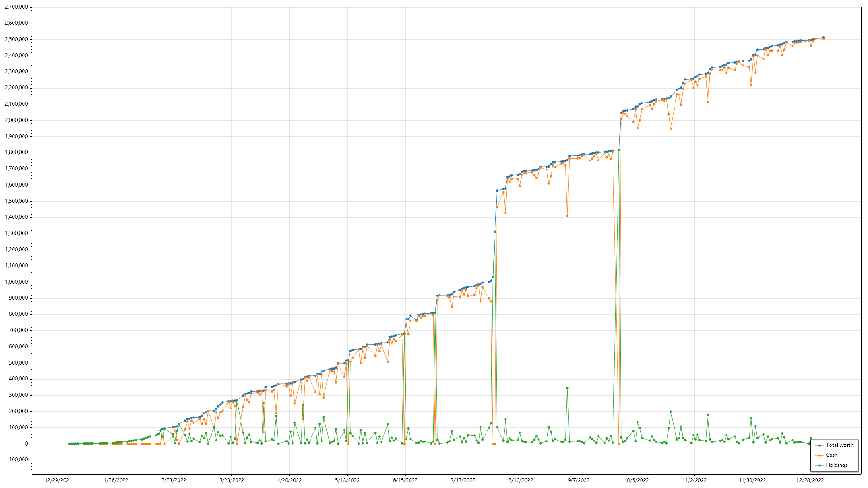Image resolution: width=868 pixels, height=488 pixels.
Task: Click the 6/15/2022 date axis label
Action: click(405, 480)
